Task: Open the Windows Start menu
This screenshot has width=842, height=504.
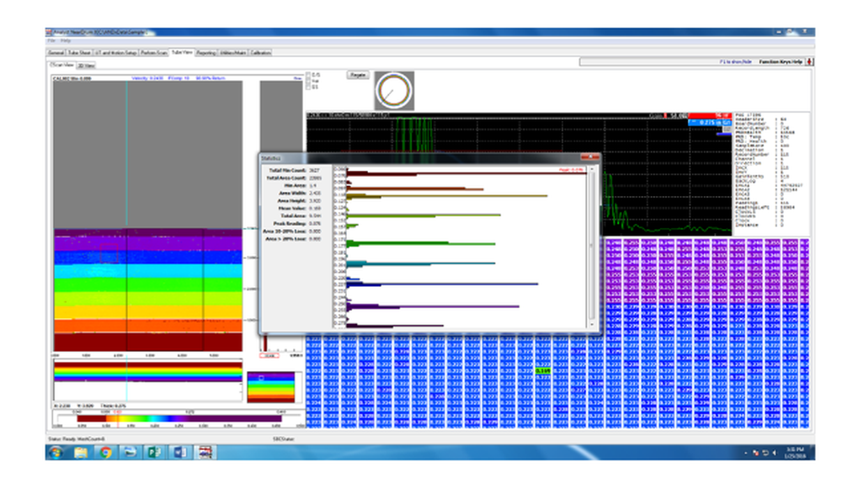Action: point(56,453)
